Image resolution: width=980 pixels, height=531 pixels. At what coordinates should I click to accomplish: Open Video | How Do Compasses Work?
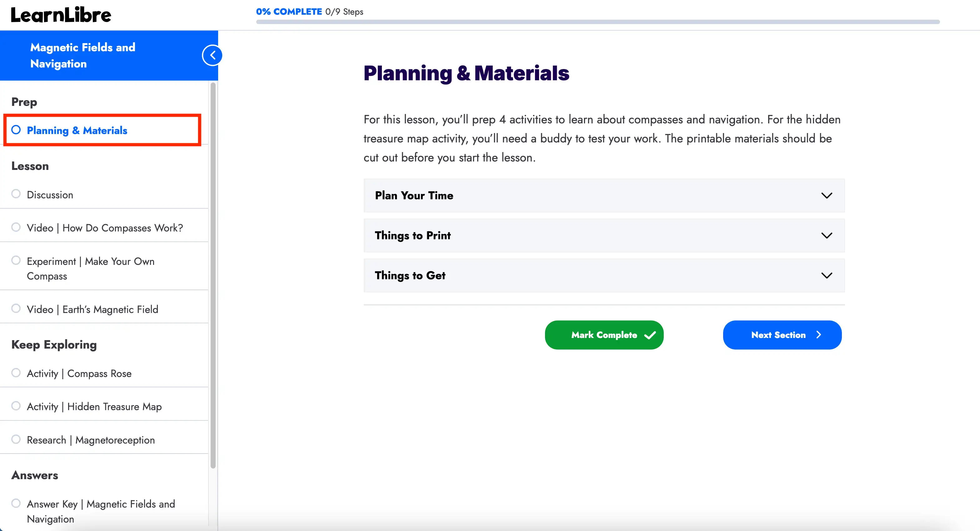105,227
